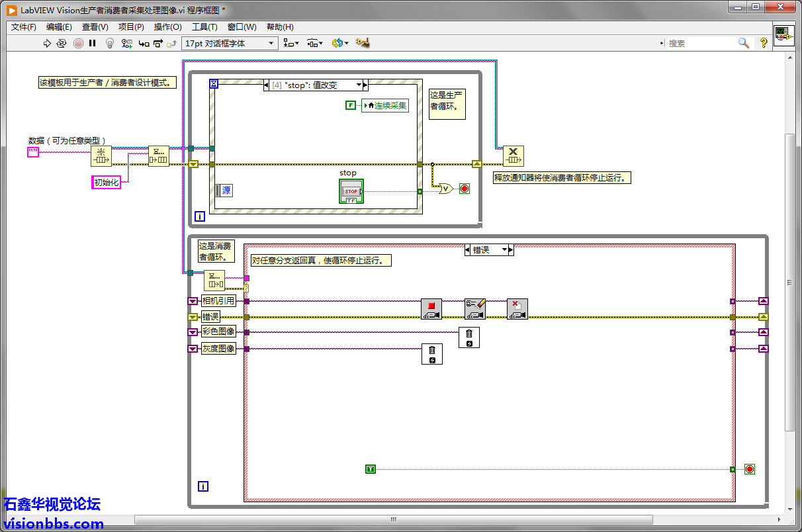This screenshot has height=532, width=802.
Task: Click the Clean Up Diagram broom icon
Action: click(362, 43)
